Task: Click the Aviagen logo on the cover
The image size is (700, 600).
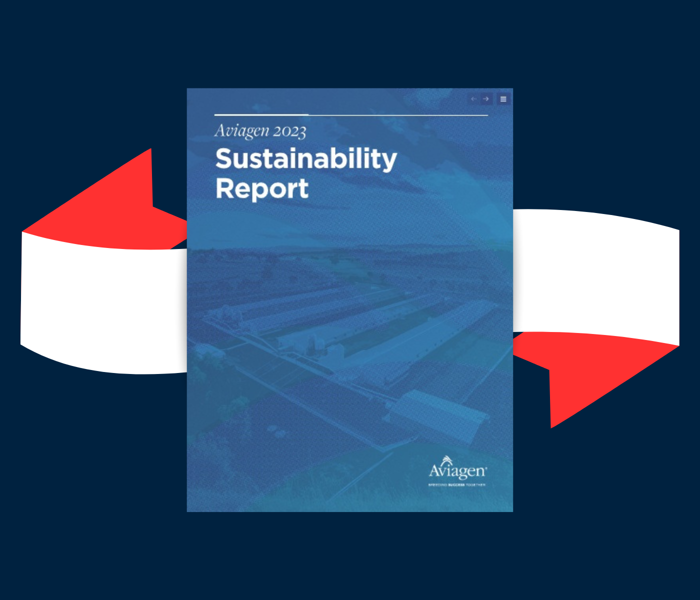Action: 457,468
